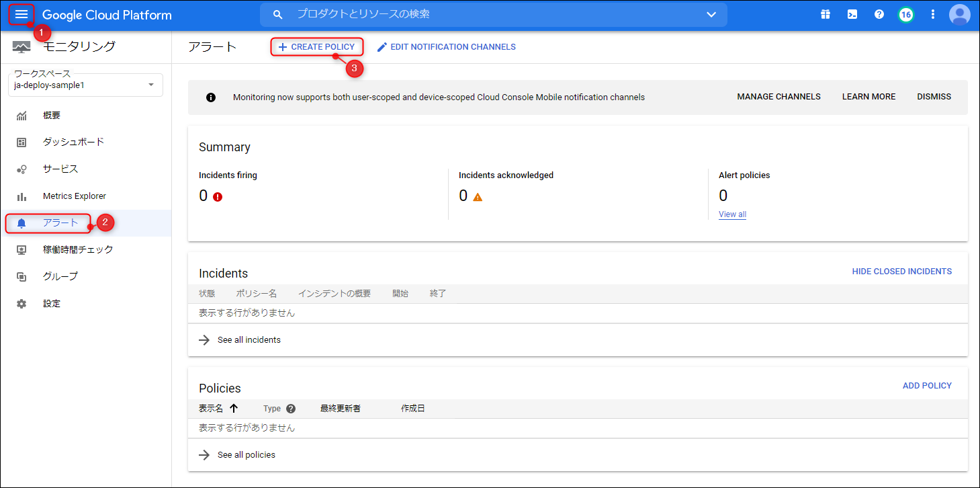The height and width of the screenshot is (488, 980).
Task: Dismiss the notification channels banner
Action: (934, 97)
